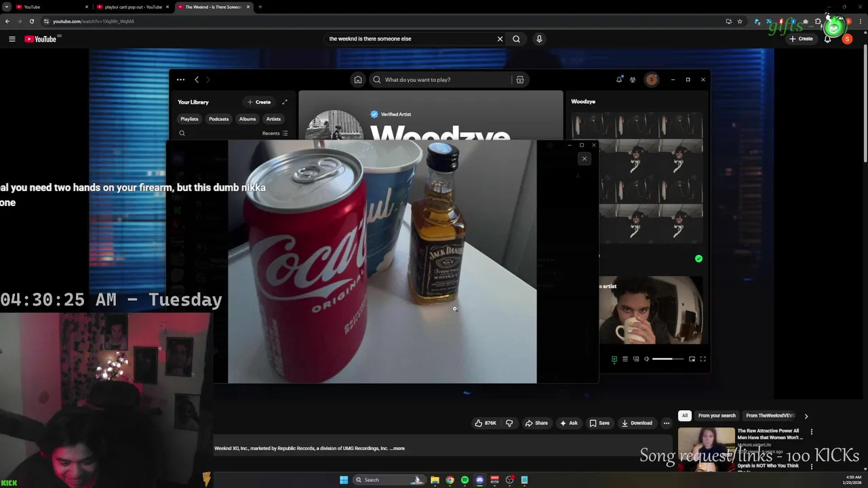
Task: Open Discord from the taskbar
Action: (x=479, y=480)
